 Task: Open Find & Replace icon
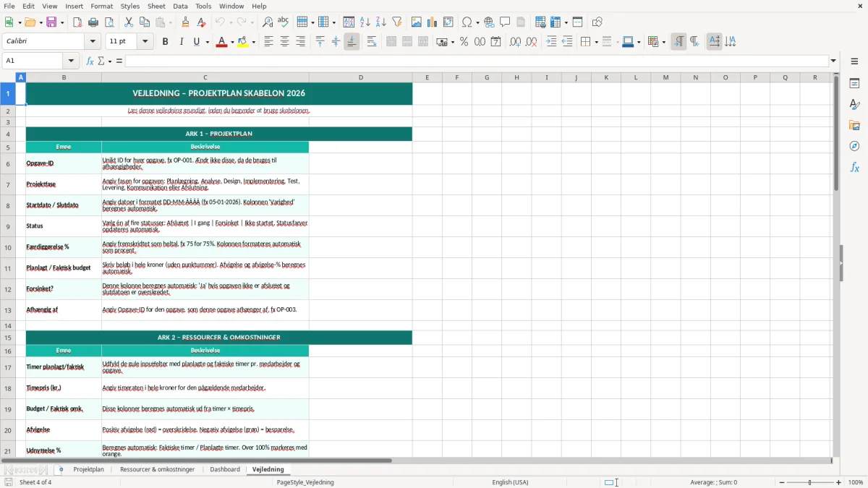tap(268, 22)
